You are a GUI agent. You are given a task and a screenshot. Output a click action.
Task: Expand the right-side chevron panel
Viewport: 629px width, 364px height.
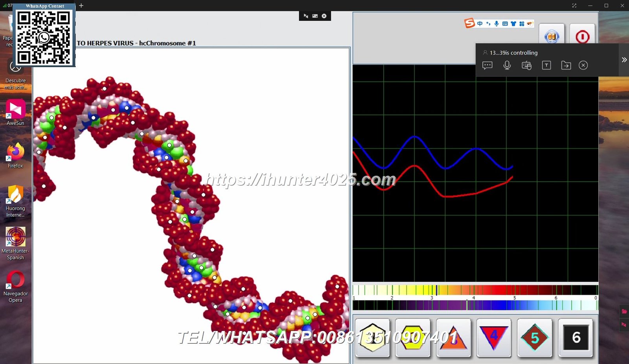click(x=624, y=60)
